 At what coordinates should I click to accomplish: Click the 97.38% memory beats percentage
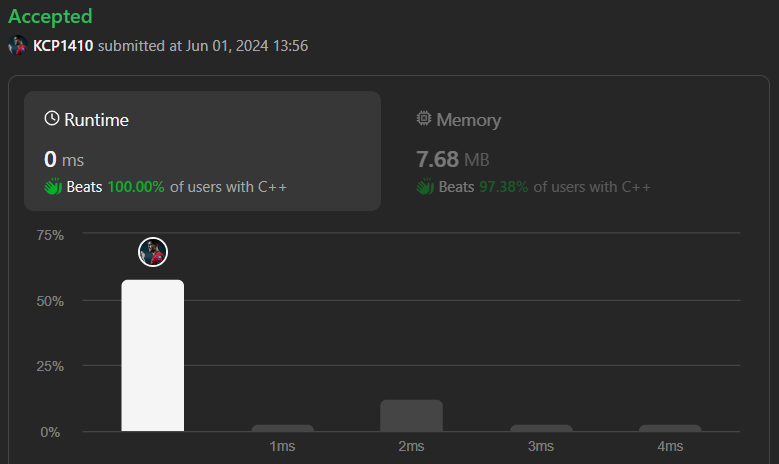[x=503, y=187]
